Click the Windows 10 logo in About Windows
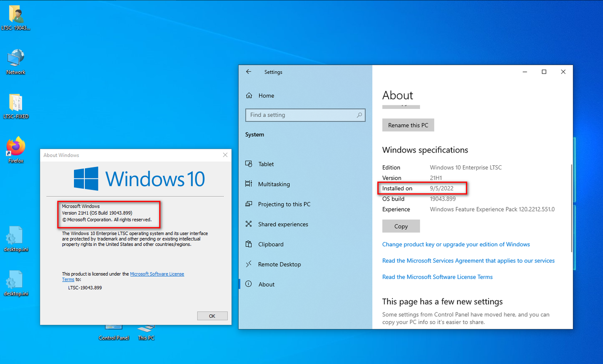This screenshot has height=364, width=603. (139, 179)
